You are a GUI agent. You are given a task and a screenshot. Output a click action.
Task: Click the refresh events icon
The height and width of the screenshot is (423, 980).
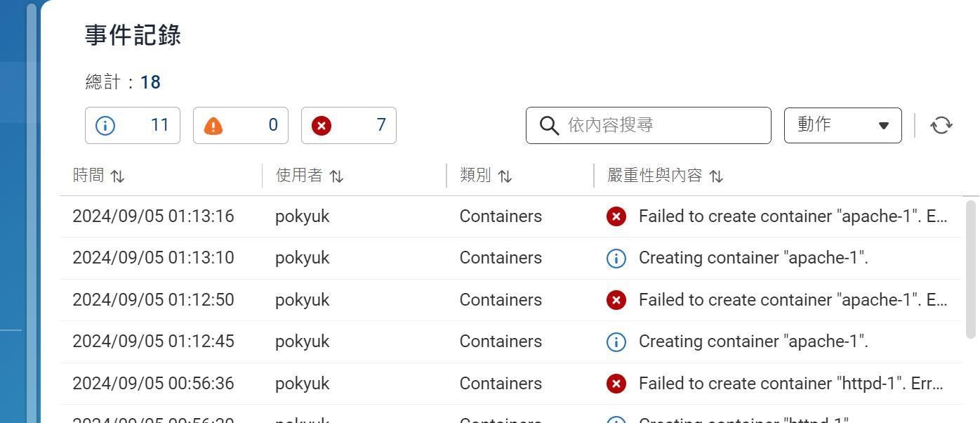pyautogui.click(x=941, y=125)
